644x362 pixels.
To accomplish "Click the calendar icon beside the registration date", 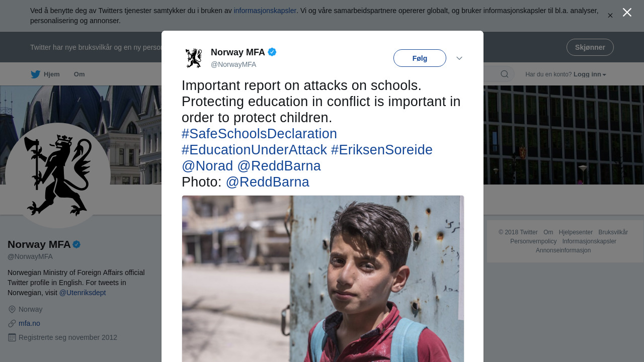I will [x=12, y=337].
